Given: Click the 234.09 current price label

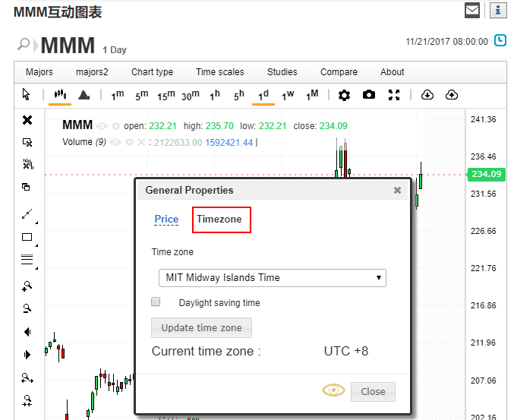Looking at the screenshot, I should tap(487, 174).
